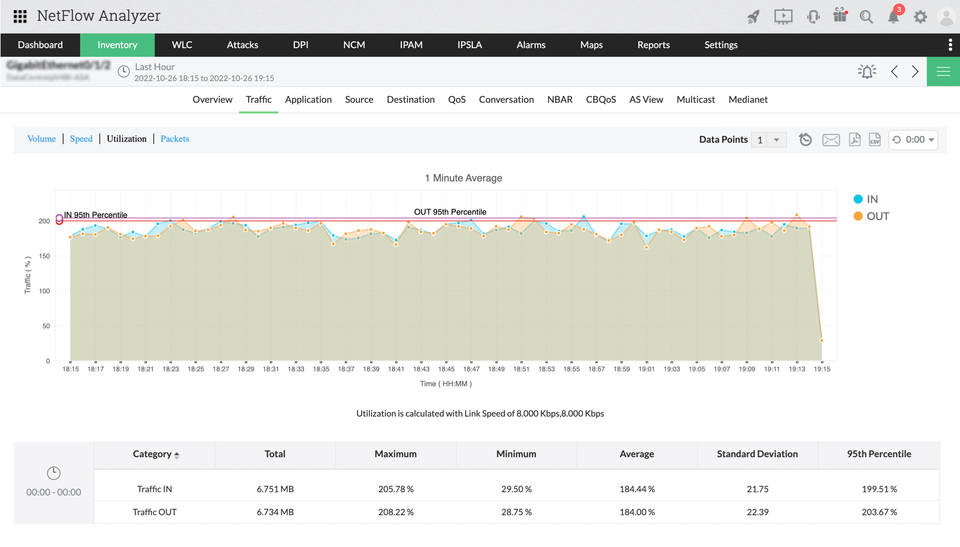Open the green hamburger menu button

point(943,72)
